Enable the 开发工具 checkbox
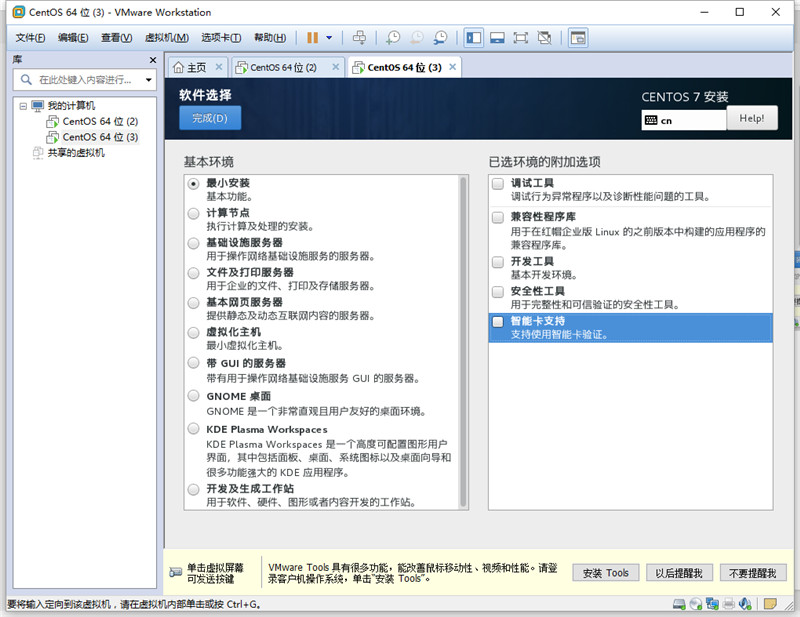Viewport: 800px width, 617px height. click(x=498, y=262)
